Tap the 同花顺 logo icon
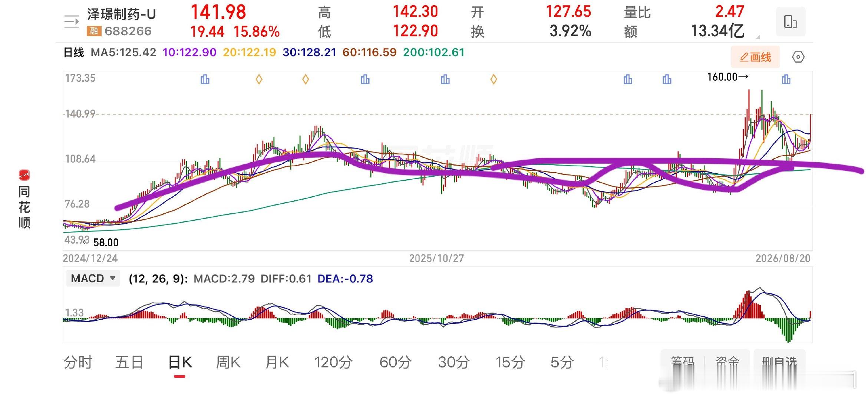 (24, 175)
